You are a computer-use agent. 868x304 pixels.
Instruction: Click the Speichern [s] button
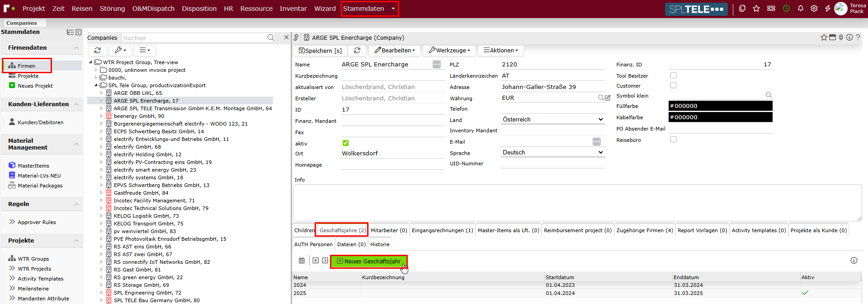tap(320, 51)
